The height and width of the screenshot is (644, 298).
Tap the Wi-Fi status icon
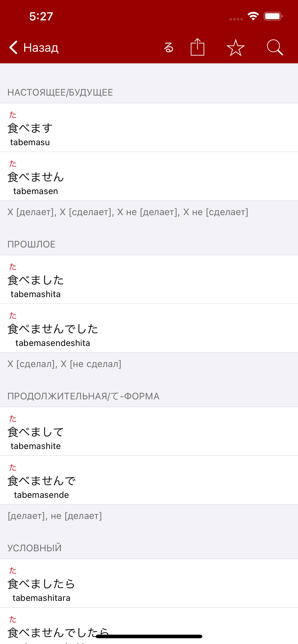[253, 16]
